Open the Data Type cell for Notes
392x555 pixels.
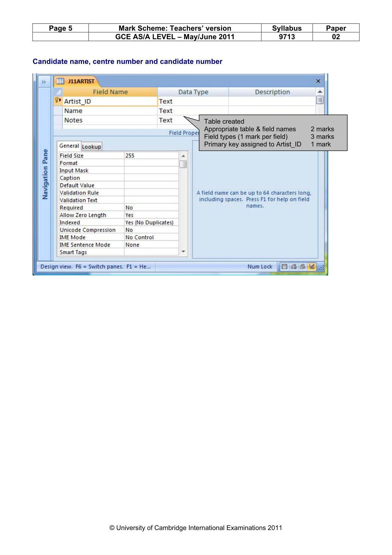coord(178,120)
